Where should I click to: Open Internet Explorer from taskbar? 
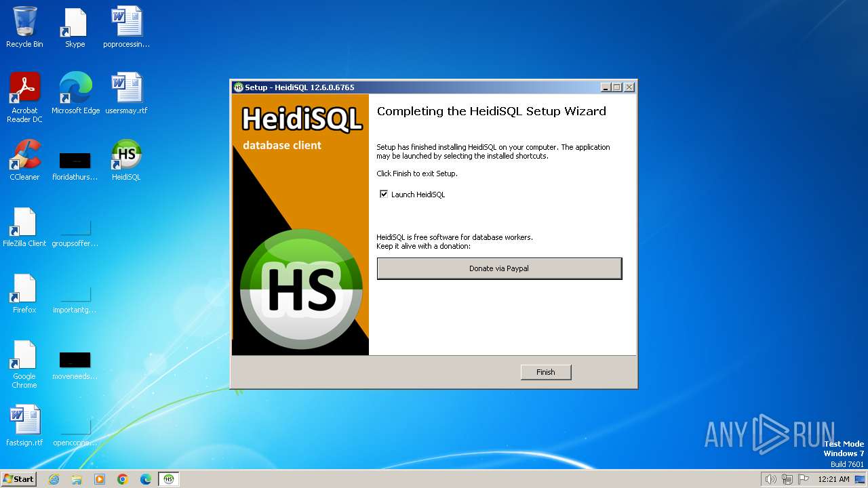pyautogui.click(x=54, y=479)
